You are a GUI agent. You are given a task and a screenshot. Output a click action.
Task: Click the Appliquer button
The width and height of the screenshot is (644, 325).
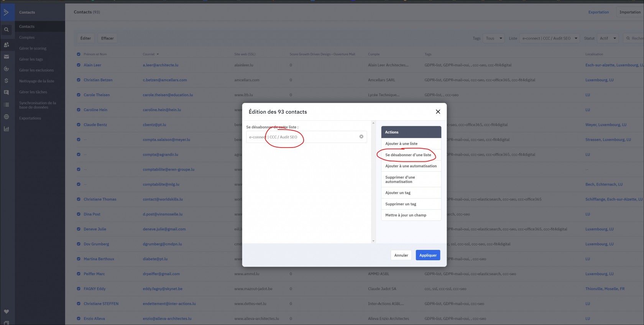[428, 255]
